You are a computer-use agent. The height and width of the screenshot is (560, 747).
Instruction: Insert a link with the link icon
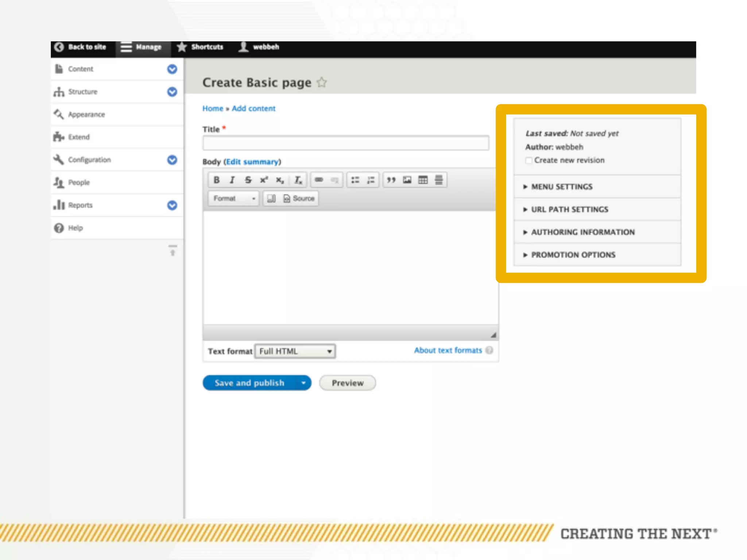pos(319,180)
